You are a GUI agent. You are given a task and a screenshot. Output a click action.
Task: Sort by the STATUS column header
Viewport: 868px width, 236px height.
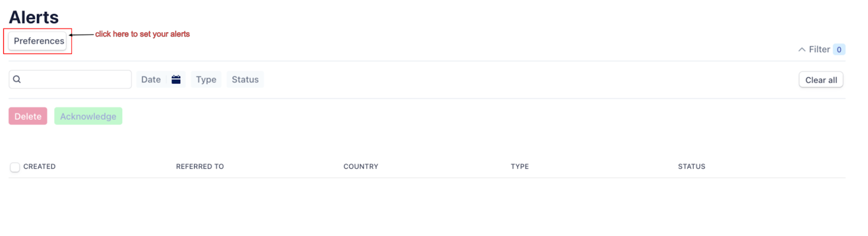pyautogui.click(x=691, y=167)
